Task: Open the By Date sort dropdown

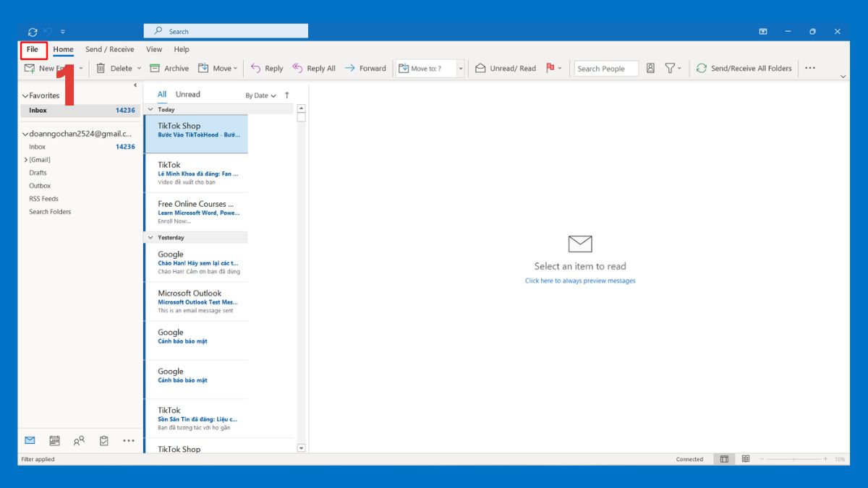Action: click(260, 95)
